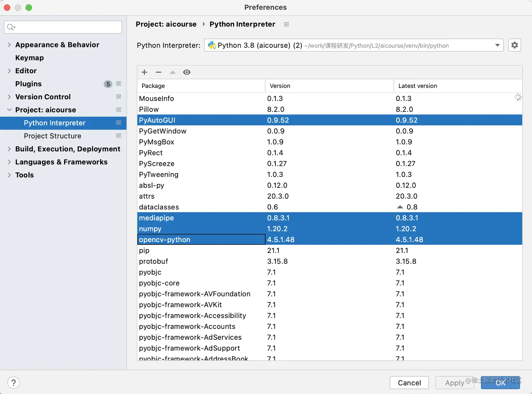
Task: Select Project Structure in the sidebar
Action: coord(52,136)
